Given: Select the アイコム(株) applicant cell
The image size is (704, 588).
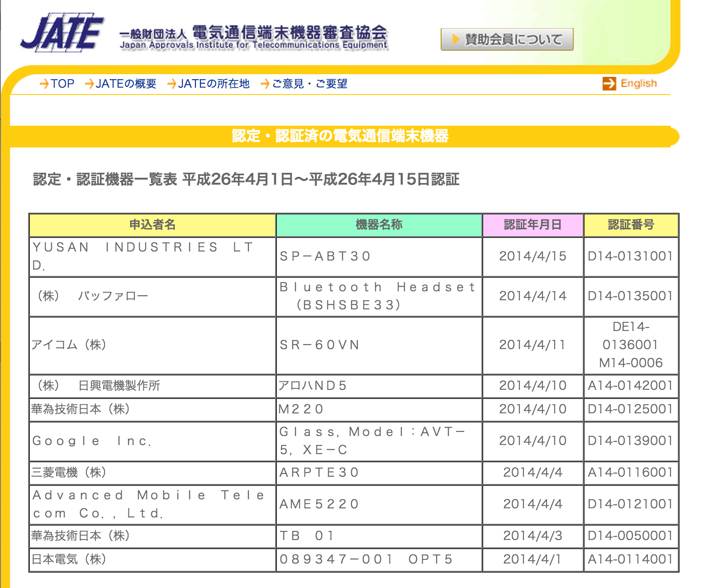Looking at the screenshot, I should tap(152, 345).
